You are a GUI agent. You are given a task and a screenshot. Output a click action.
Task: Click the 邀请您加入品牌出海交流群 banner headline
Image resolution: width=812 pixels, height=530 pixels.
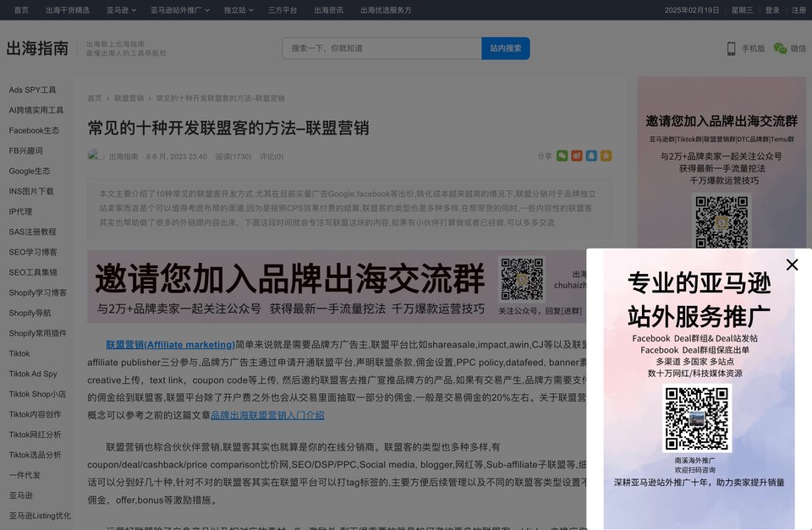point(289,278)
